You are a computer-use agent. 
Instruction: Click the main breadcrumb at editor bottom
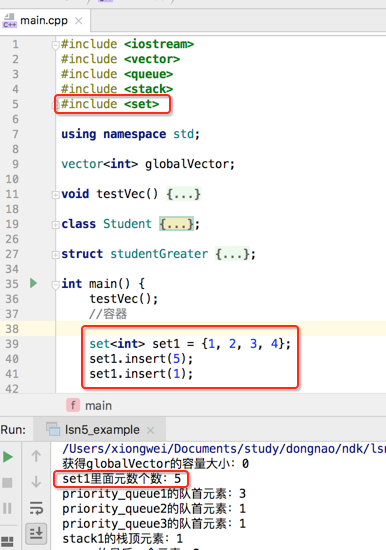pos(99,406)
